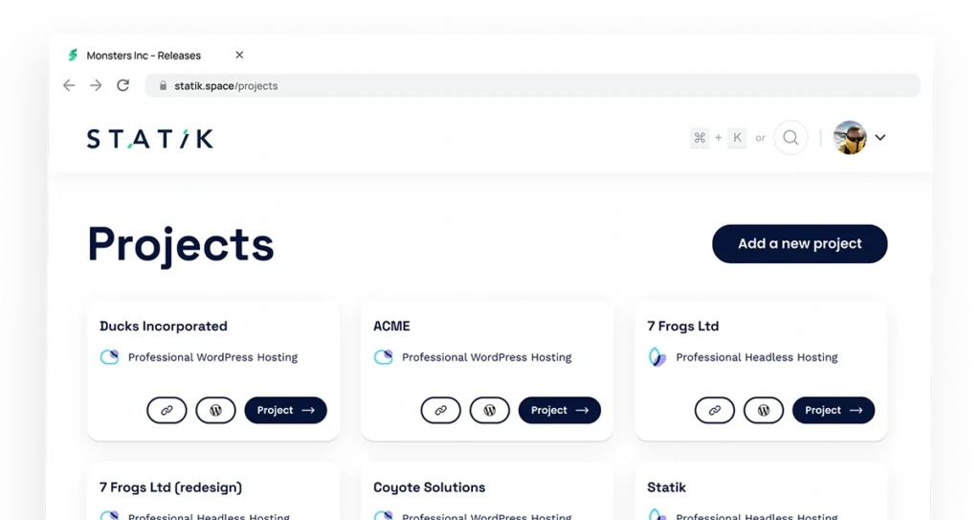Viewport: 980px width, 520px height.
Task: Click the Coyote Solutions card title
Action: click(x=429, y=487)
